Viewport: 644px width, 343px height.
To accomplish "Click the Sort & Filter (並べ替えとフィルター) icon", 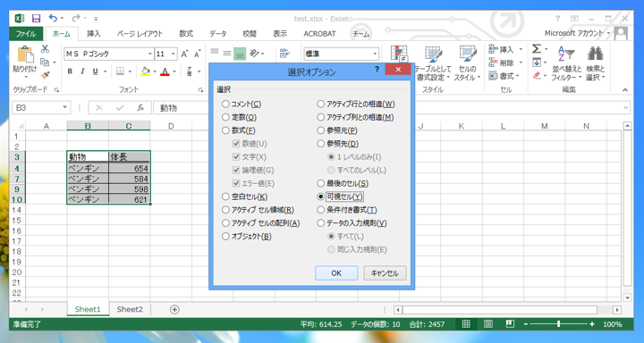I will tap(566, 54).
